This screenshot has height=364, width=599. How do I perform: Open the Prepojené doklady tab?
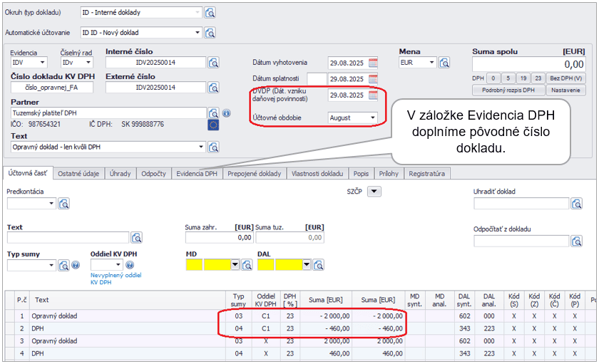(x=255, y=173)
